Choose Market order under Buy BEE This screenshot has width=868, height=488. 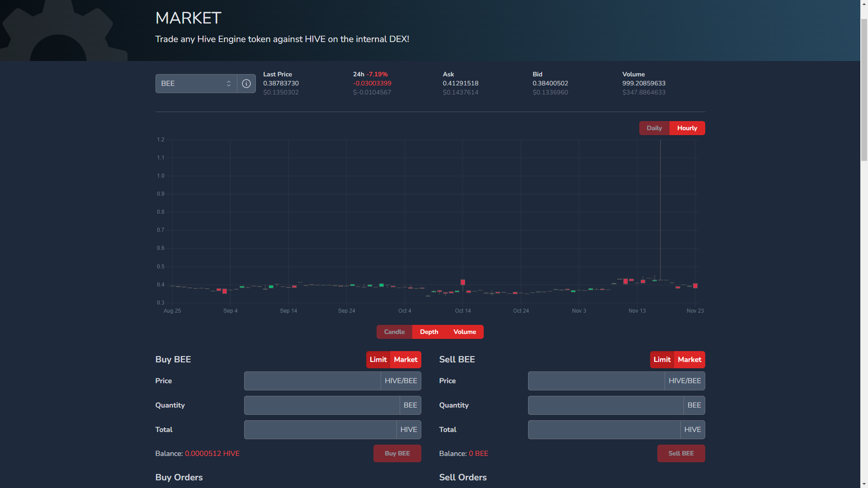[406, 360]
